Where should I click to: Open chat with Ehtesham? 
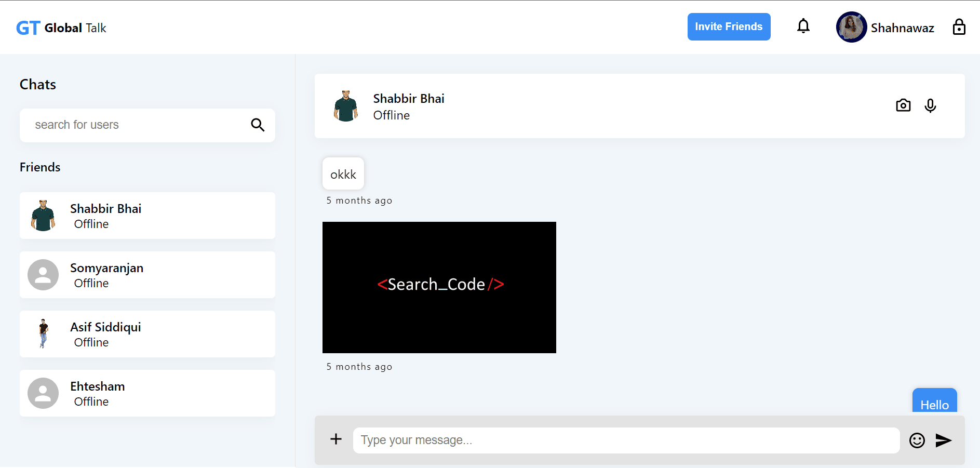[x=147, y=393]
